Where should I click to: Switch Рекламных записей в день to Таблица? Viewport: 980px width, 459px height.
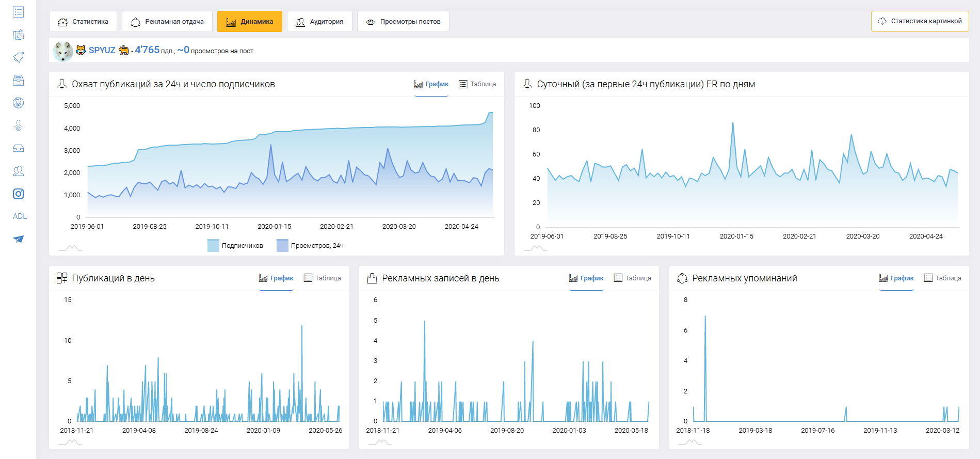click(633, 278)
